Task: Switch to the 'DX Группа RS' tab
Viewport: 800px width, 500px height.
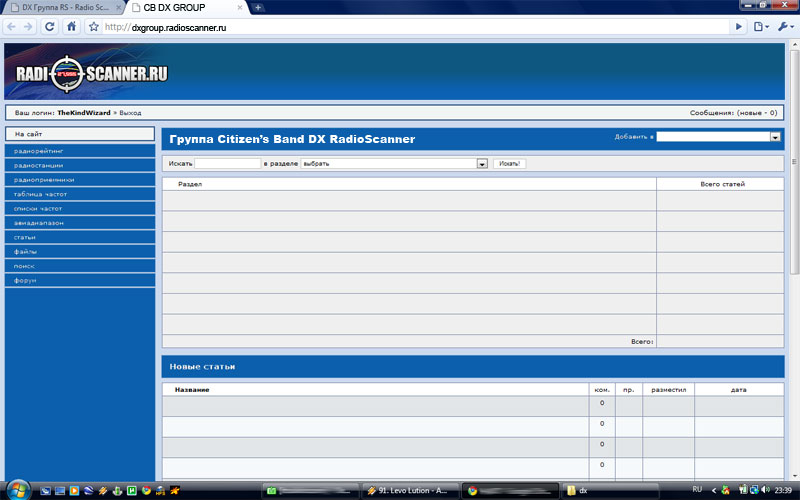Action: tap(65, 8)
